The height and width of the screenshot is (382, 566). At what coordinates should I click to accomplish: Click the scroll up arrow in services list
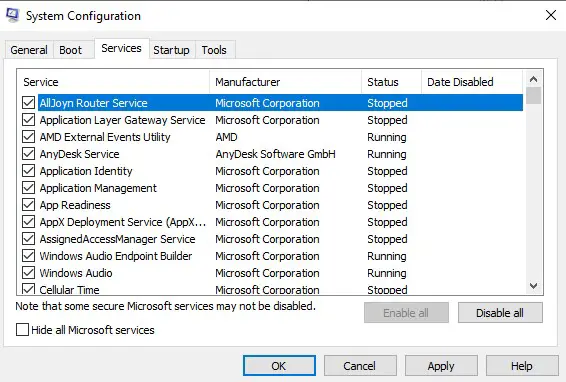(x=534, y=79)
